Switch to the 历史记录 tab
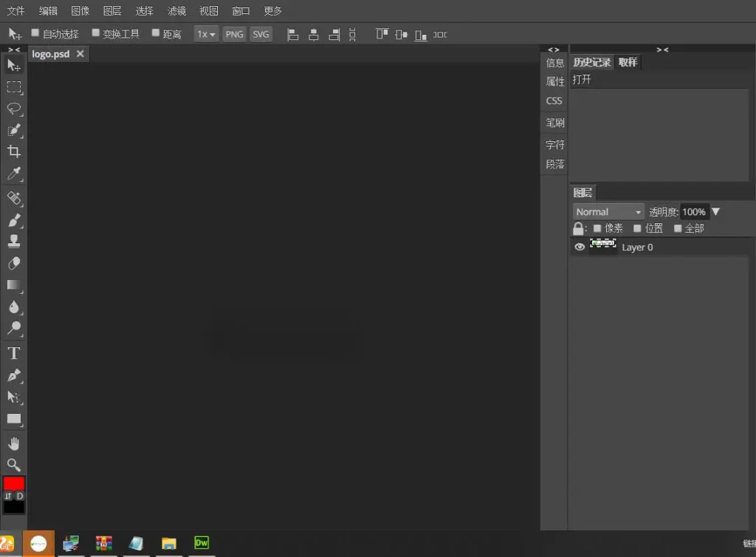Screen dimensions: 756x557 click(x=591, y=62)
